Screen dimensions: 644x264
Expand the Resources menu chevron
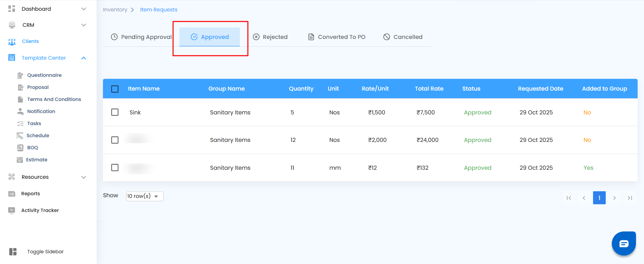tap(84, 177)
